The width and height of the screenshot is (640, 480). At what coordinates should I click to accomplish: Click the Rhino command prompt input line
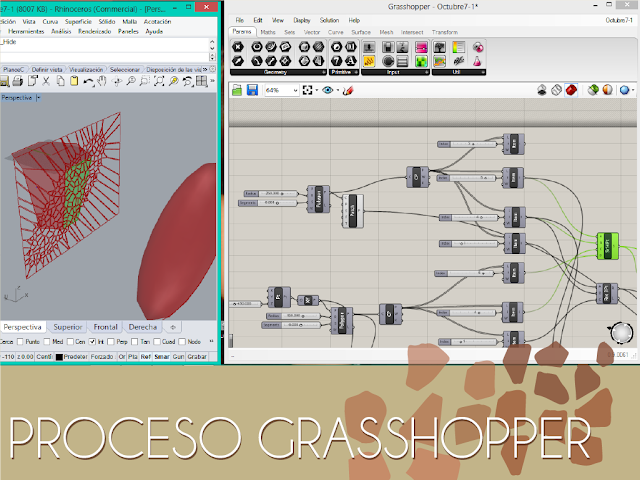point(104,57)
